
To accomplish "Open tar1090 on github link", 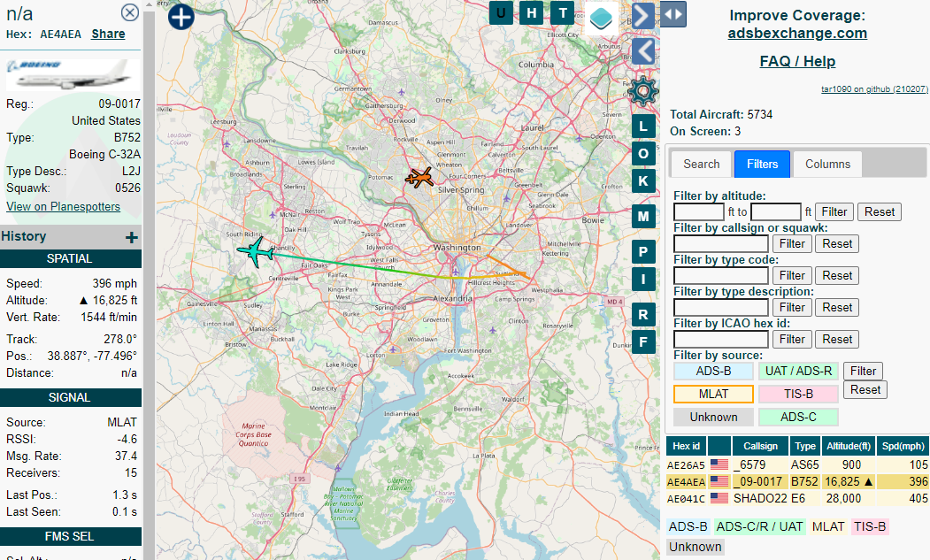I will click(x=874, y=89).
